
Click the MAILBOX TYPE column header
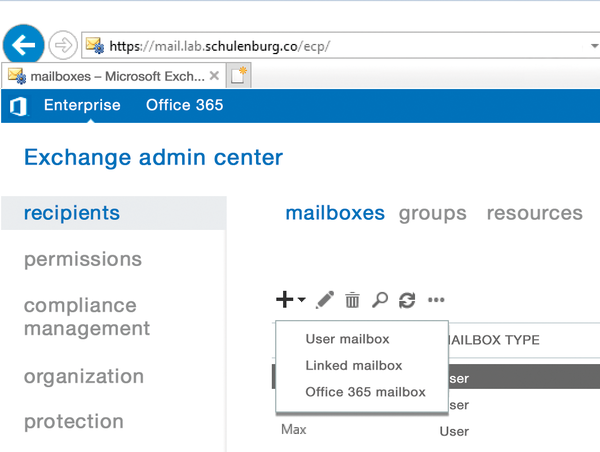tap(494, 340)
